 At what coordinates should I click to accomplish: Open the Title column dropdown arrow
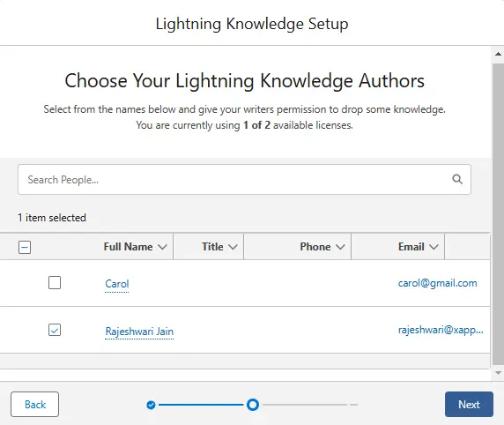click(233, 247)
